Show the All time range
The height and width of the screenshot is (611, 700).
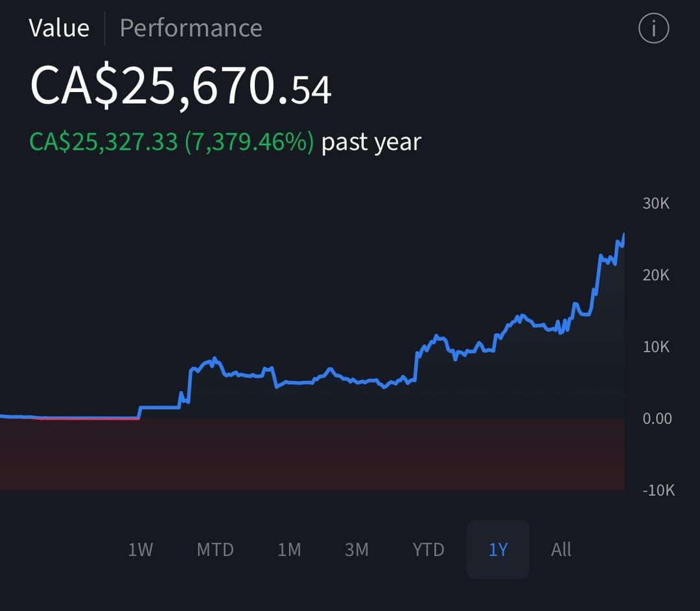click(561, 550)
